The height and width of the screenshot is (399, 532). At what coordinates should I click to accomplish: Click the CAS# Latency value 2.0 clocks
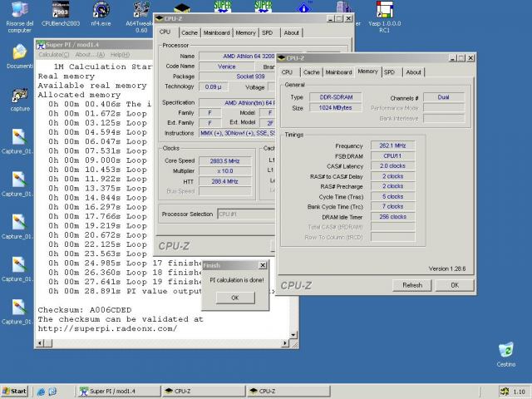click(392, 166)
